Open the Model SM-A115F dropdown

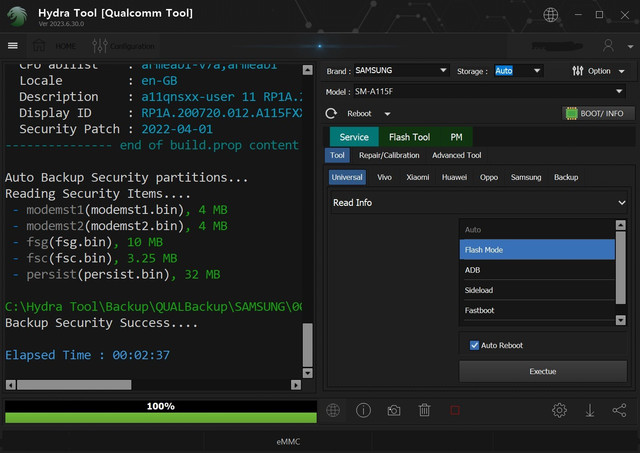(x=489, y=91)
